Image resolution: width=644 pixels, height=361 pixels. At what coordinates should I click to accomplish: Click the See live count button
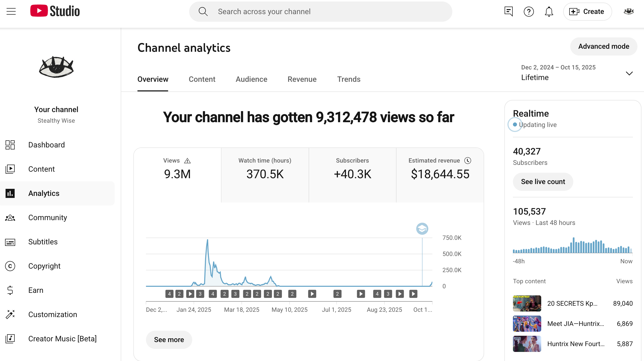[x=543, y=182]
